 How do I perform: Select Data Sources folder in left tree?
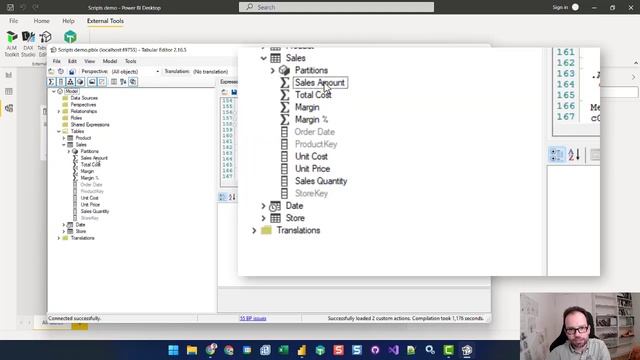(84, 98)
